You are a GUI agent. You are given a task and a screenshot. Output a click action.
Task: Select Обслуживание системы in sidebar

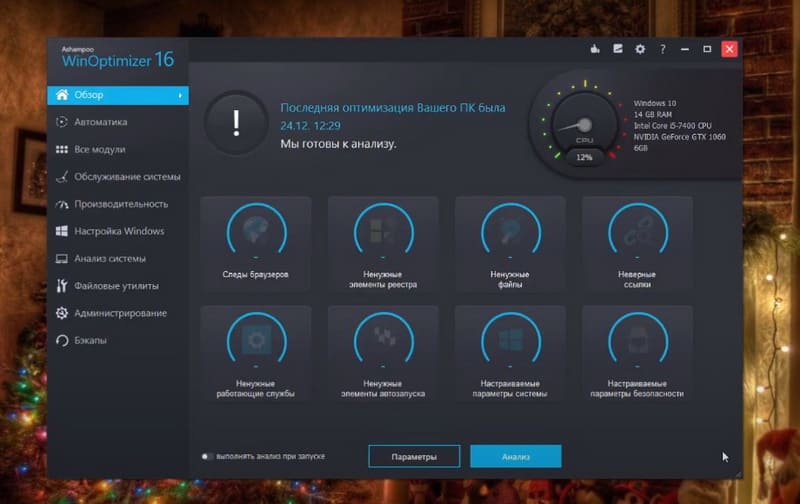(x=126, y=177)
